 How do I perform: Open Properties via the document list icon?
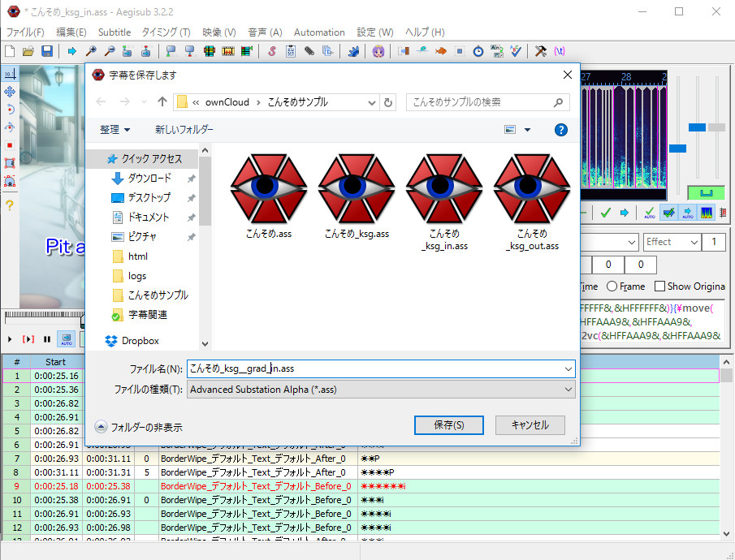tap(291, 51)
